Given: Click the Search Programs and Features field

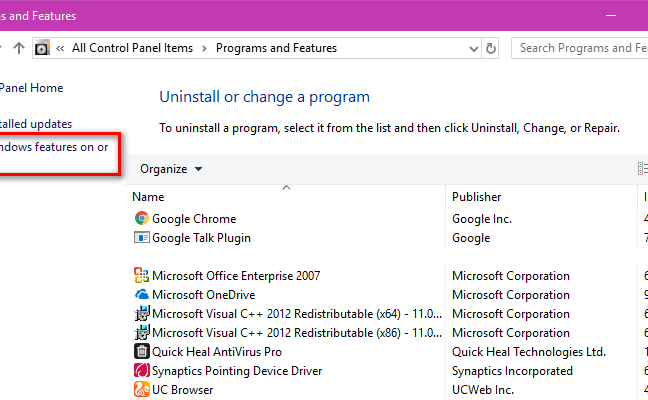Looking at the screenshot, I should [580, 48].
